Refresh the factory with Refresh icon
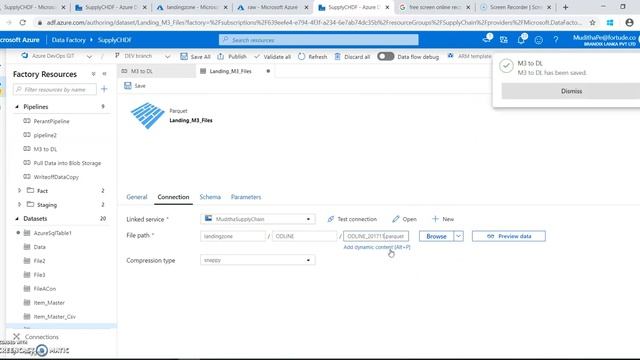This screenshot has height=360, width=640. coord(301,56)
